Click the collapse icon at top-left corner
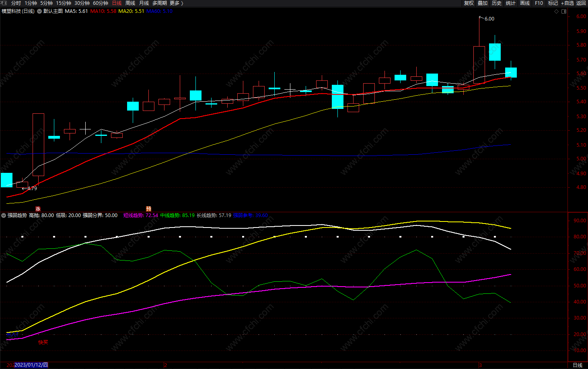 (4, 3)
